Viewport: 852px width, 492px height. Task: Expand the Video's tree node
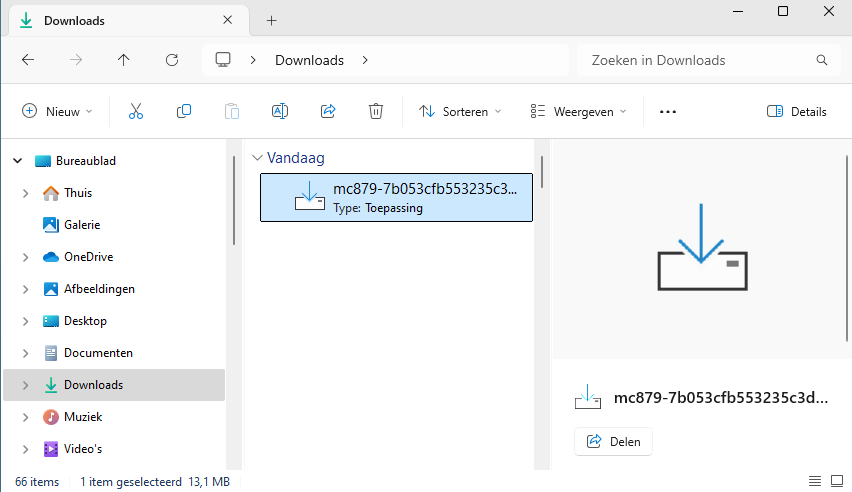click(x=25, y=449)
